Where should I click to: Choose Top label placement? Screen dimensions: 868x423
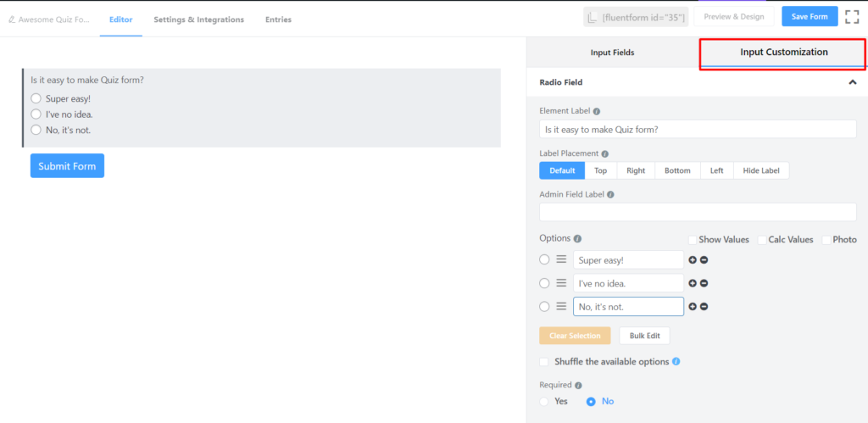point(601,170)
